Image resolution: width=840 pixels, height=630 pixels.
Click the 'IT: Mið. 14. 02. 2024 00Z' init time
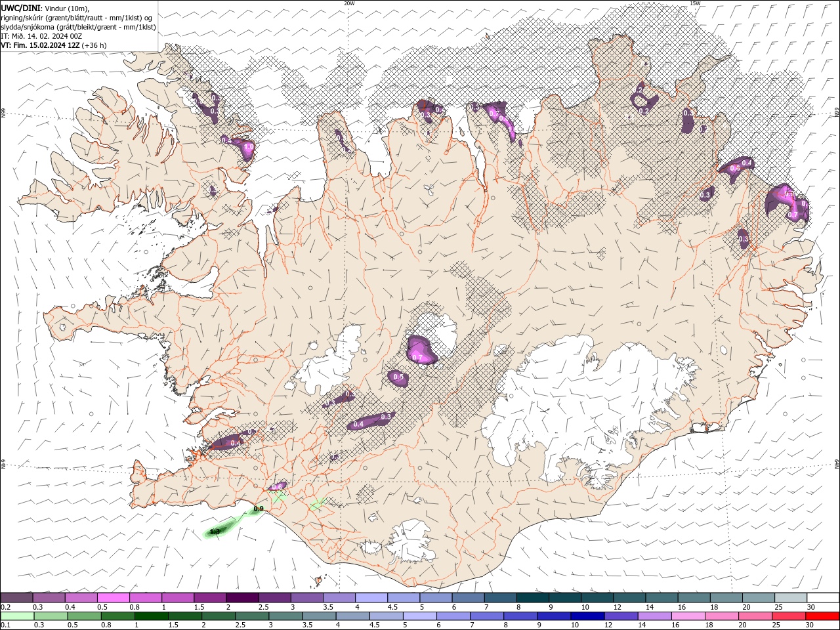[42, 36]
